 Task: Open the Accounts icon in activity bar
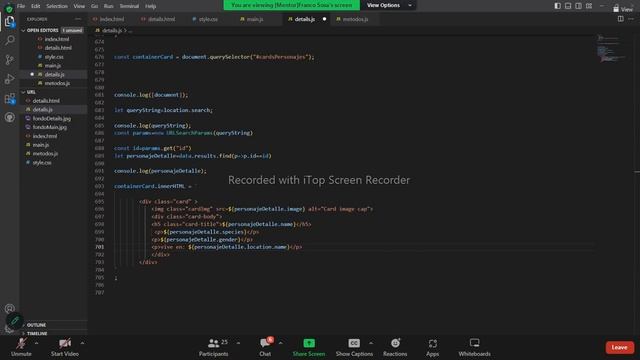[x=9, y=309]
